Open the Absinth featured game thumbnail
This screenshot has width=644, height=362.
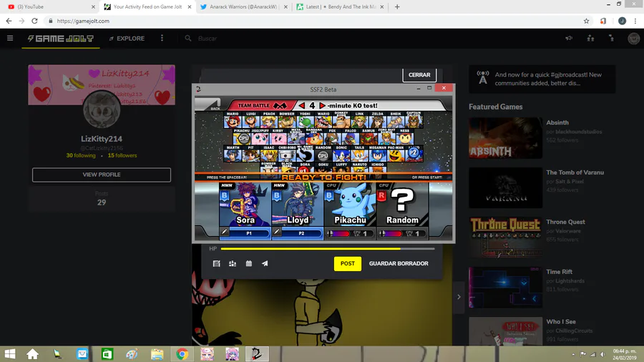pos(506,138)
